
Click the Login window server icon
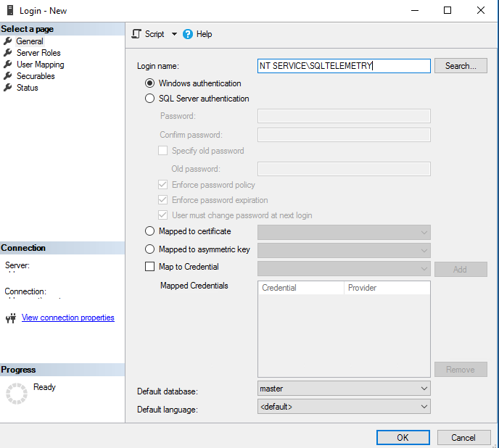[x=10, y=10]
